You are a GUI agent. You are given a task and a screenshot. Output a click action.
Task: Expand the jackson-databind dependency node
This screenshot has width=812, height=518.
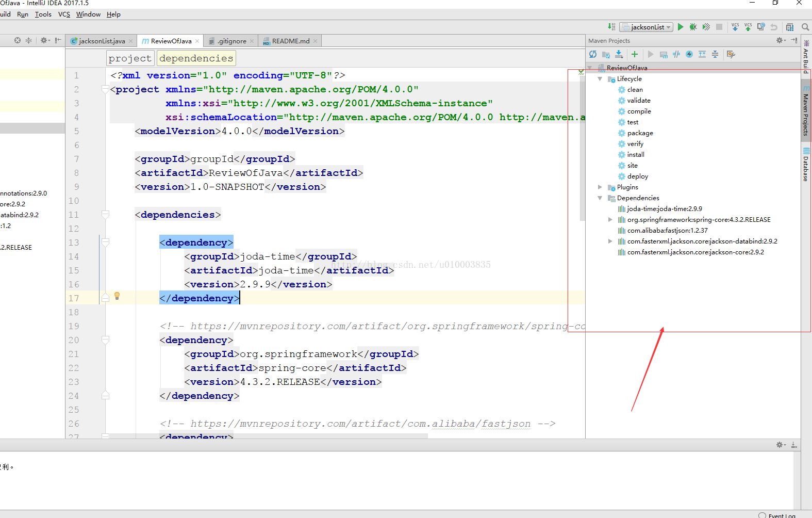[610, 241]
